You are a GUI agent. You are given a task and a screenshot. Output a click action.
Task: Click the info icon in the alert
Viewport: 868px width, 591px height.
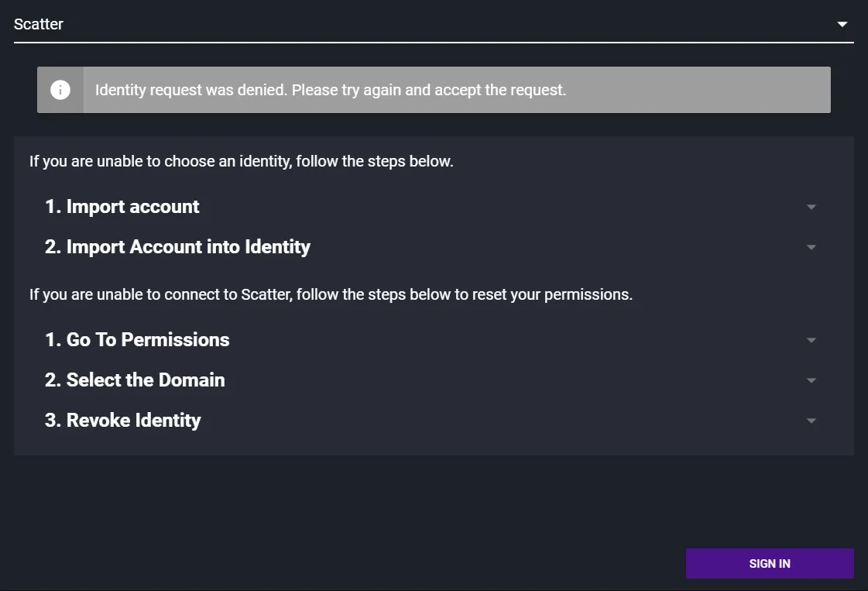[x=60, y=90]
